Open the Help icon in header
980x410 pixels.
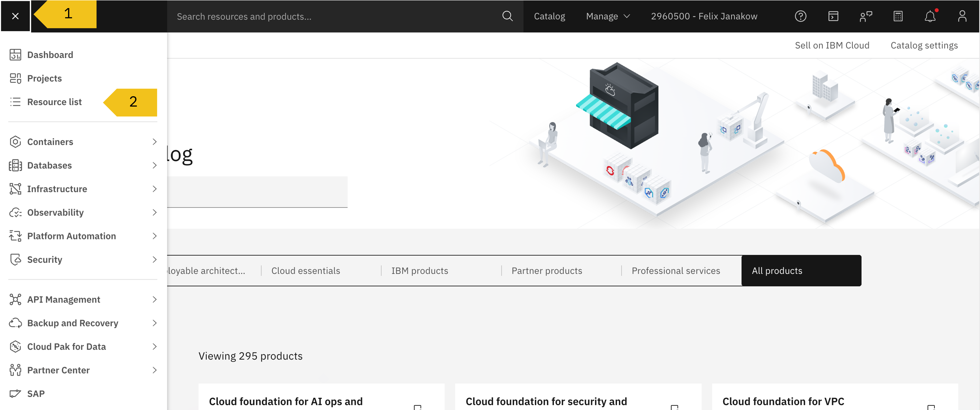click(800, 16)
